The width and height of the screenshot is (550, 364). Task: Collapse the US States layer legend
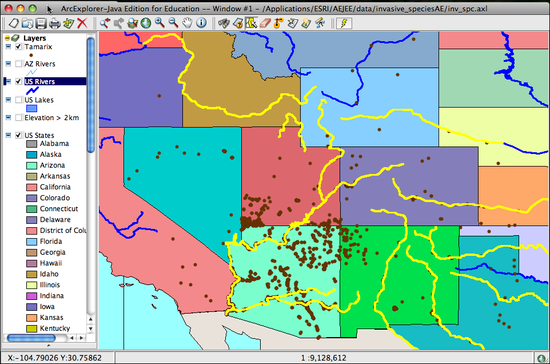pos(8,135)
